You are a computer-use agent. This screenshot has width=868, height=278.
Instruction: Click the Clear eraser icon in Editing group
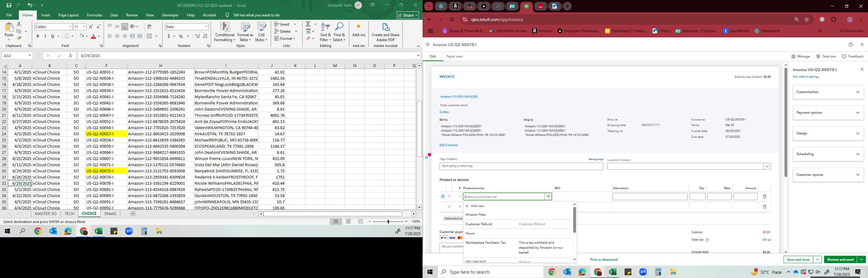pyautogui.click(x=308, y=38)
